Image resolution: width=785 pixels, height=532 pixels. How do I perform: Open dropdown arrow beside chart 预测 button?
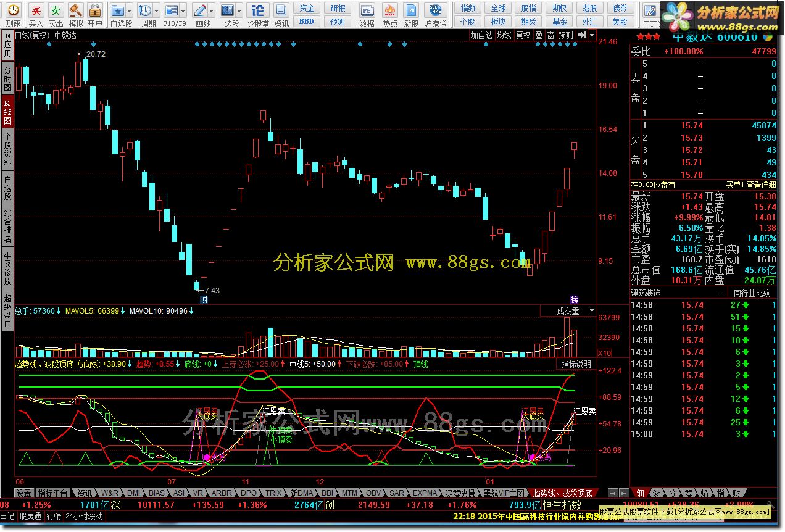point(592,36)
